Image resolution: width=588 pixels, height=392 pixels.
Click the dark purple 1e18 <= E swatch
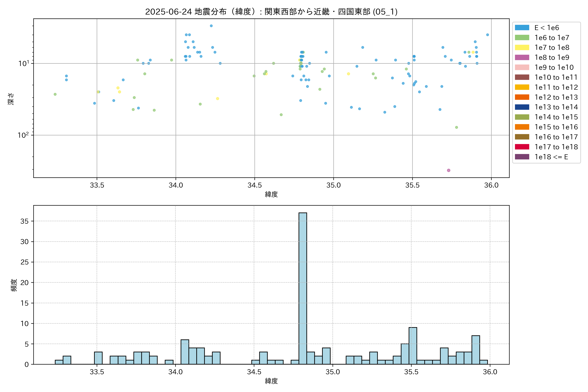(522, 157)
